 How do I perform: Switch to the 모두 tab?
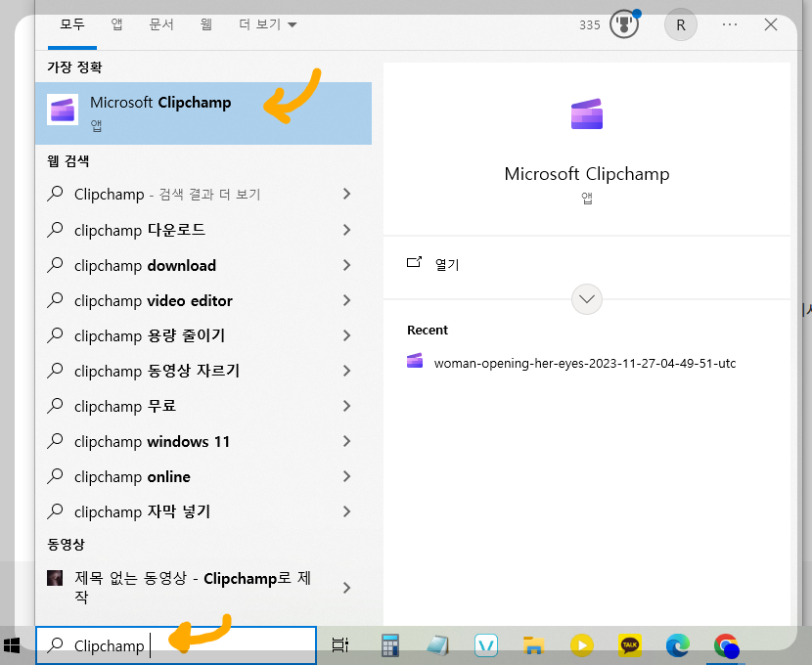tap(72, 24)
